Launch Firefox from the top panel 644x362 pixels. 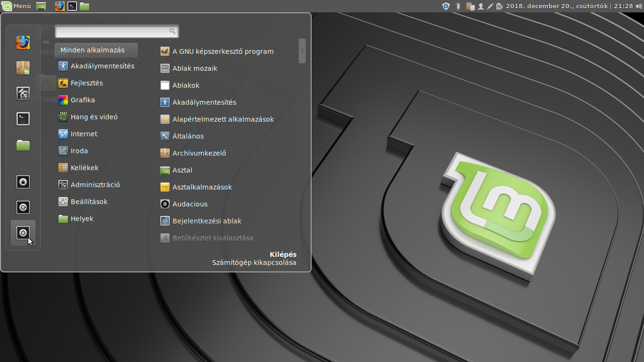(60, 6)
